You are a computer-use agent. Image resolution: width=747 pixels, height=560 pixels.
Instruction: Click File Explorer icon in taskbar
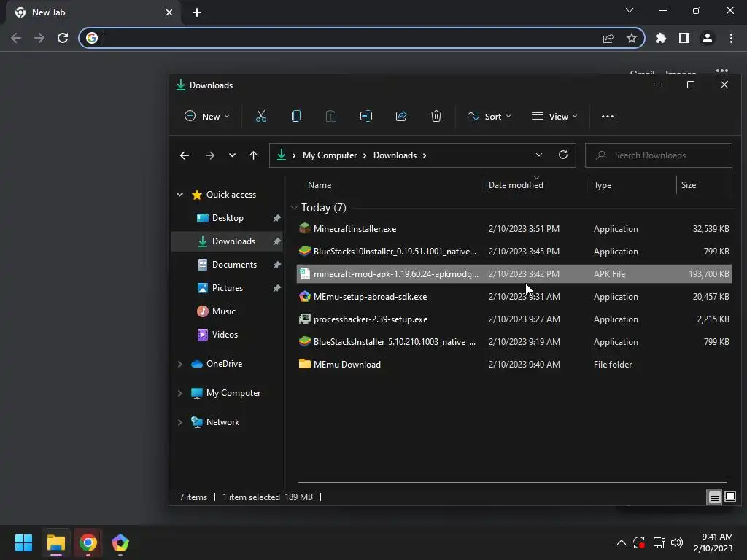[55, 542]
